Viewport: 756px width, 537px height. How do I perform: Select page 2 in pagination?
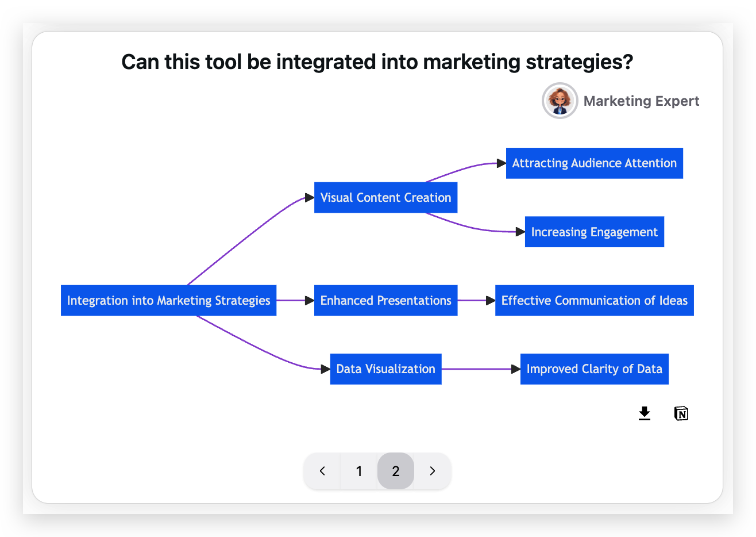(x=396, y=471)
